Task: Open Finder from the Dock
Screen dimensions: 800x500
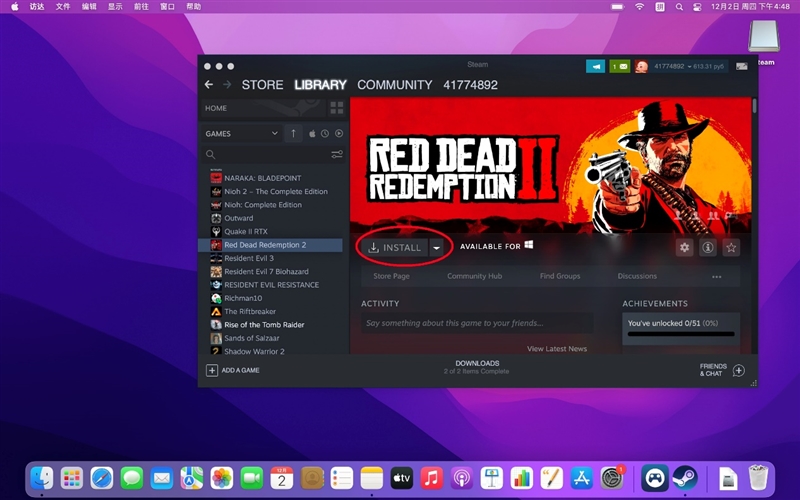Action: [42, 478]
